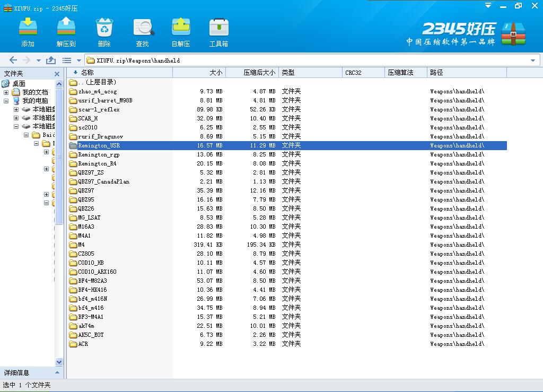This screenshot has height=392, width=543.
Task: Select the ak74m folder name
Action: pyautogui.click(x=86, y=326)
